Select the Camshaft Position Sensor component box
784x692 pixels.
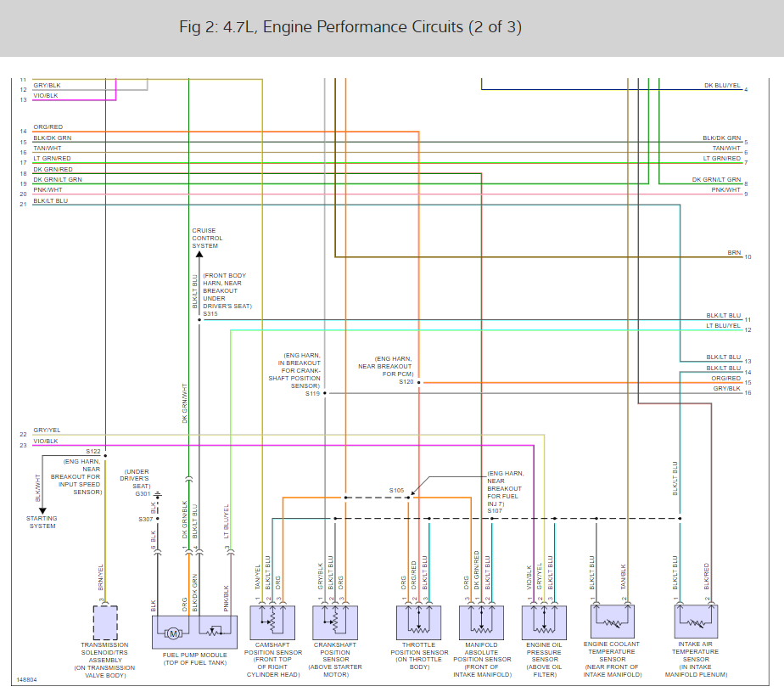click(x=272, y=622)
